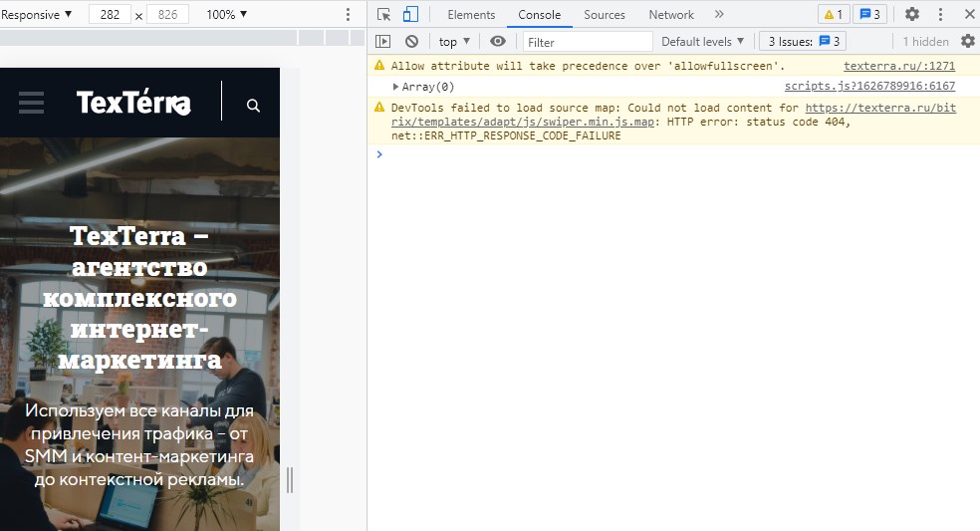Click the console Filter input field
Screen dimensions: 980x531
coord(588,42)
